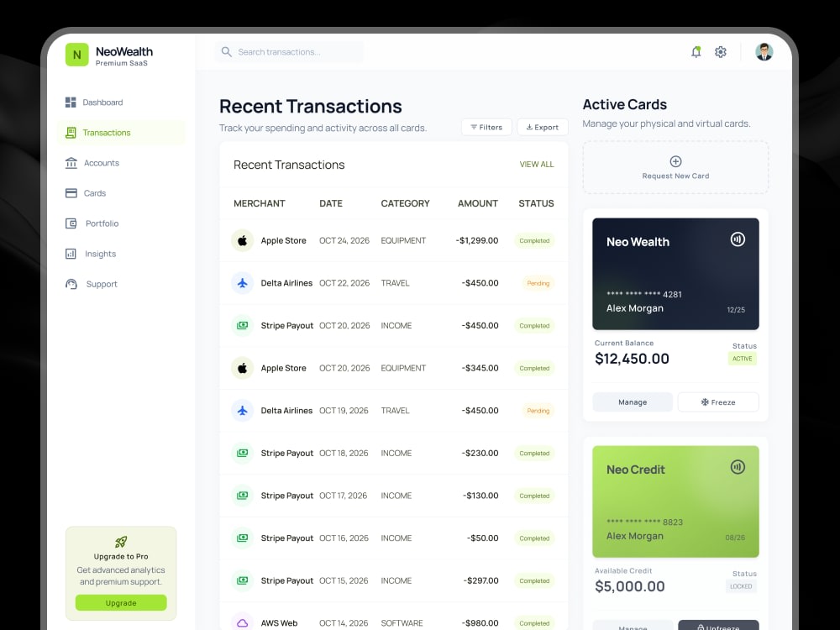The image size is (840, 630).
Task: Click the green Upgrade button
Action: tap(121, 602)
